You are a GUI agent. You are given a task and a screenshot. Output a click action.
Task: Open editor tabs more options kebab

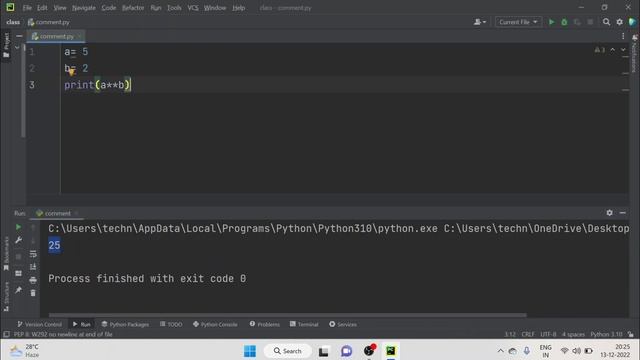coord(623,36)
